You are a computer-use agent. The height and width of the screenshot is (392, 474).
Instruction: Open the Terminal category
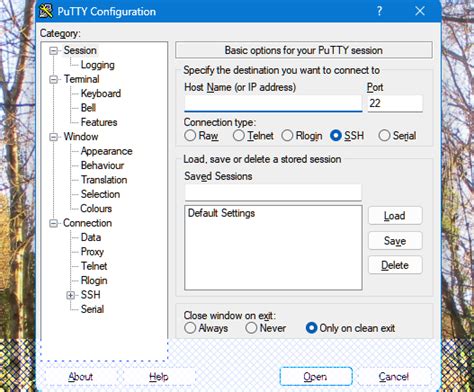pyautogui.click(x=82, y=79)
